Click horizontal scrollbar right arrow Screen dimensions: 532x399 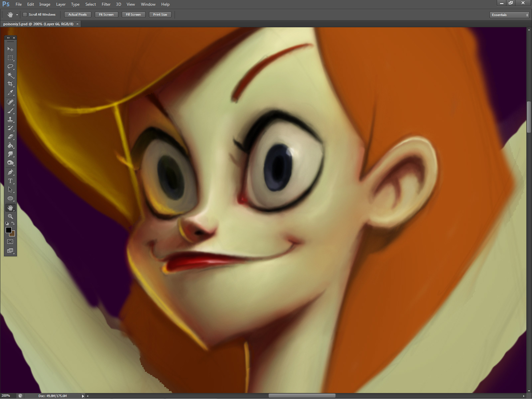tap(524, 396)
